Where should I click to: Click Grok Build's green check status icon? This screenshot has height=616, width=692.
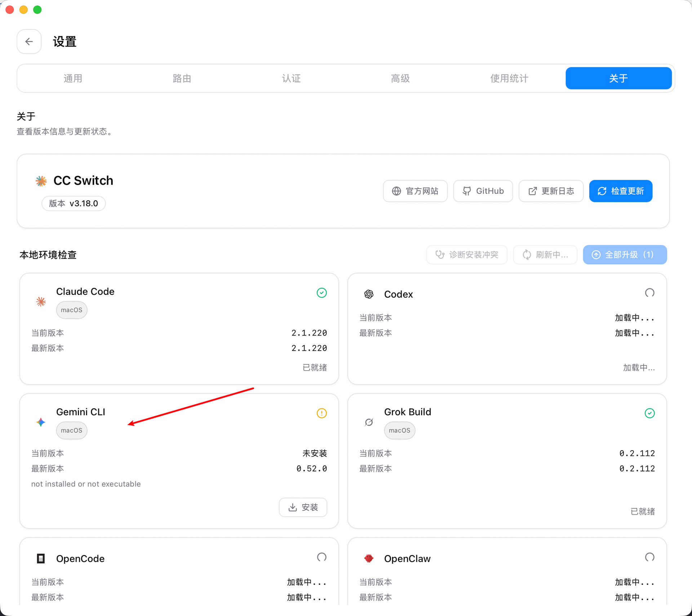pyautogui.click(x=649, y=413)
